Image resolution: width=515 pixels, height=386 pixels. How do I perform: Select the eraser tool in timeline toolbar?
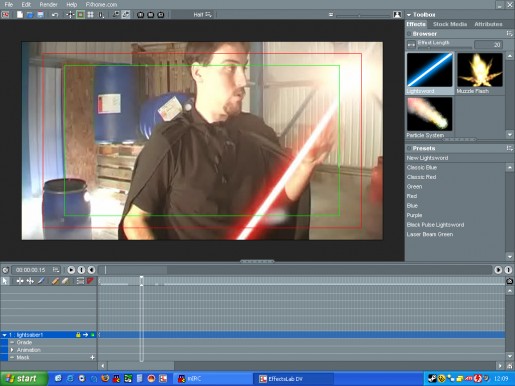(x=65, y=281)
